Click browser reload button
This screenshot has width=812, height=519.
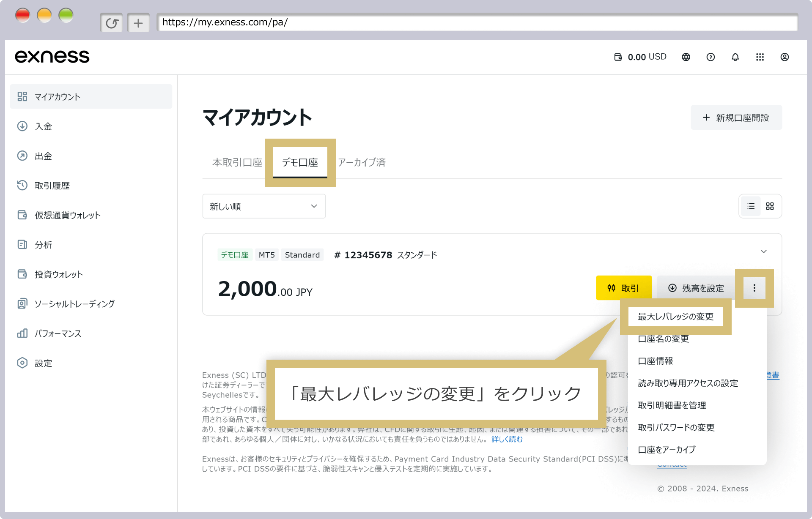tap(112, 23)
